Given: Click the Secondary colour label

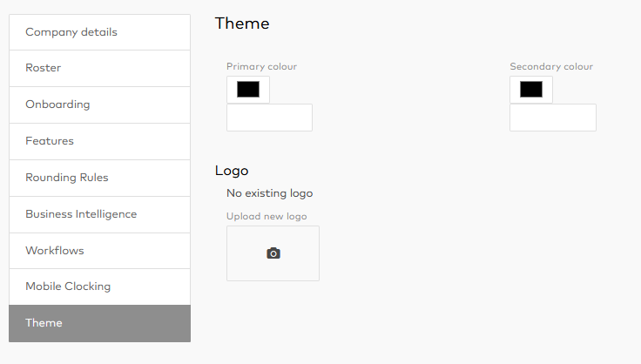Looking at the screenshot, I should [551, 67].
